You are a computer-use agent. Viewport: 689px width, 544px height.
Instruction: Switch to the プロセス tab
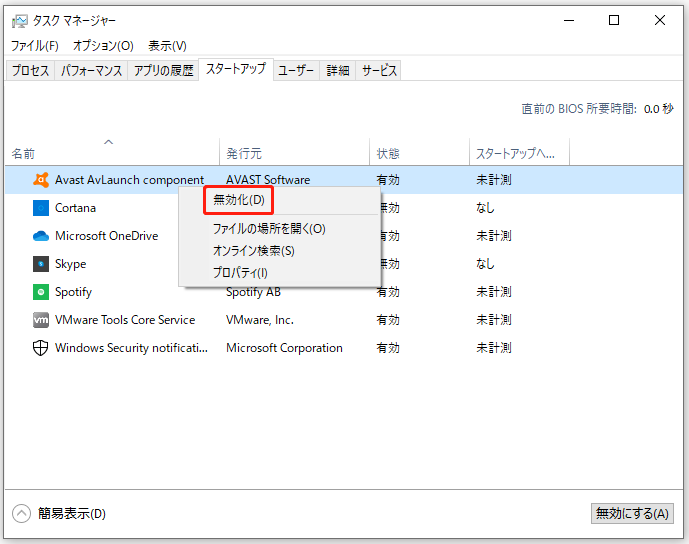(x=30, y=70)
